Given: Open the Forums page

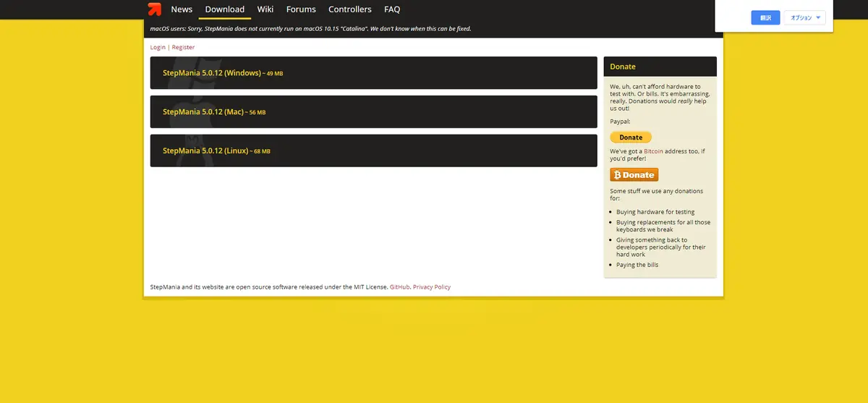Looking at the screenshot, I should [x=301, y=9].
